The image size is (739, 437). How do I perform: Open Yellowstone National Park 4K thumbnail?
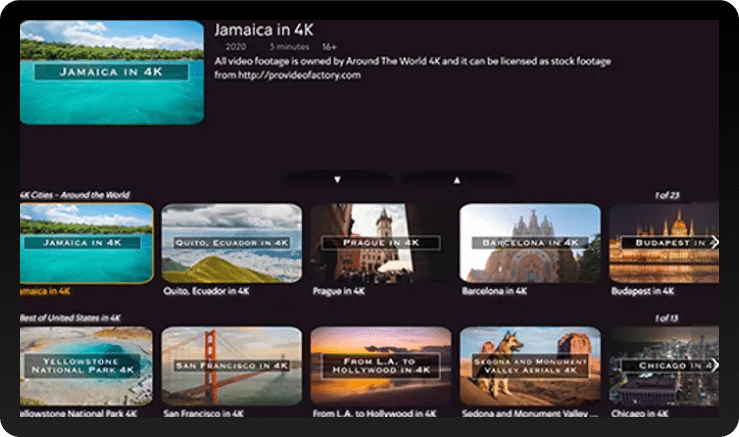coord(86,366)
